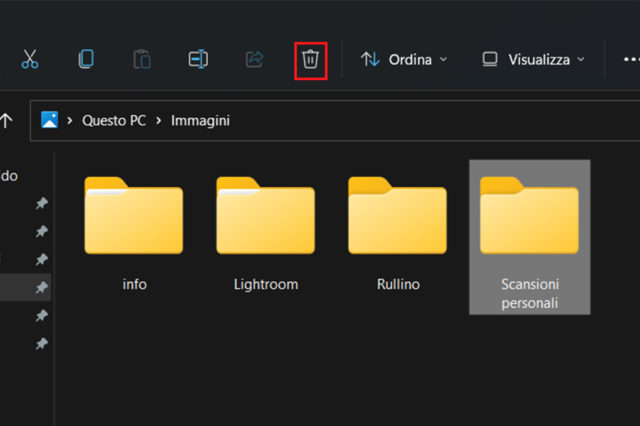Click the Cut scissors icon
Image resolution: width=640 pixels, height=426 pixels.
tap(30, 60)
